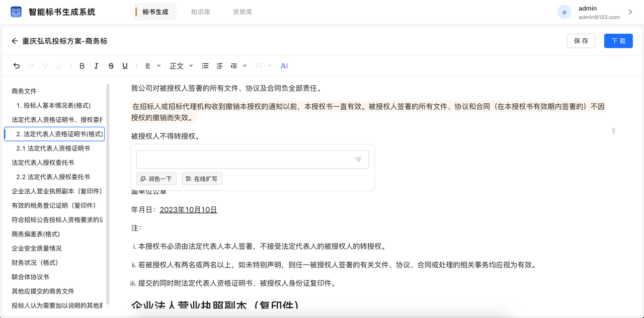Click the expand-writing icon in 在线扩写

pyautogui.click(x=189, y=179)
